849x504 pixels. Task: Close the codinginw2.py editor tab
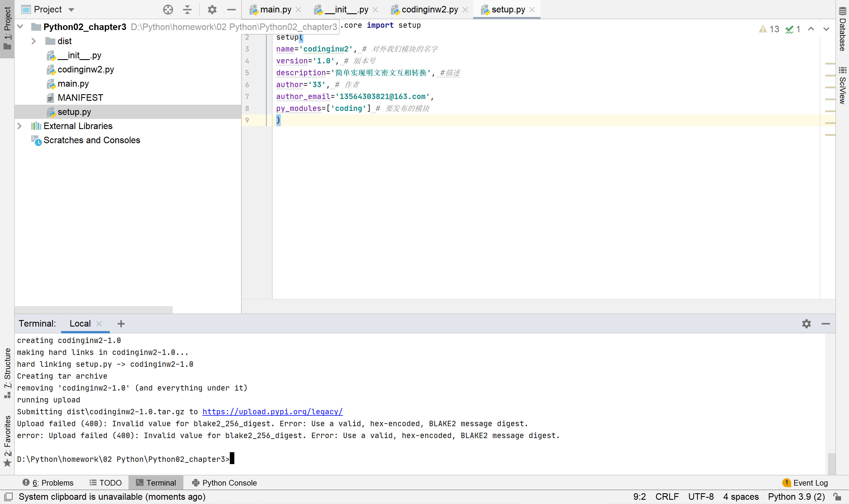click(465, 10)
